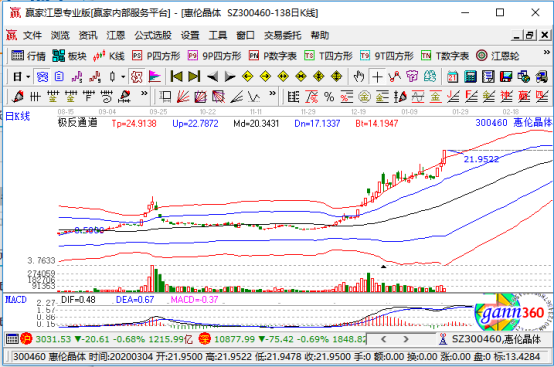
Task: Open the 浏览 menu
Action: click(60, 35)
